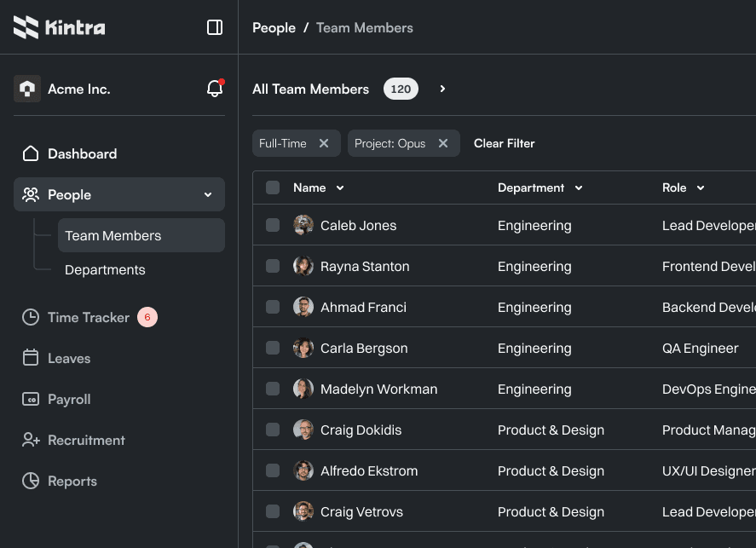Remove the Project: Opus filter
756x548 pixels.
click(x=443, y=143)
